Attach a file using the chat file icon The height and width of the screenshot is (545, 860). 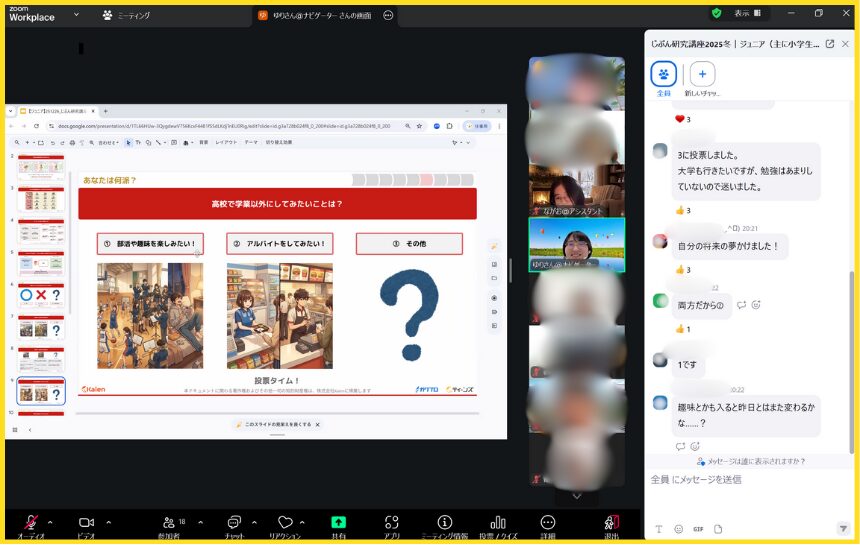click(x=718, y=529)
